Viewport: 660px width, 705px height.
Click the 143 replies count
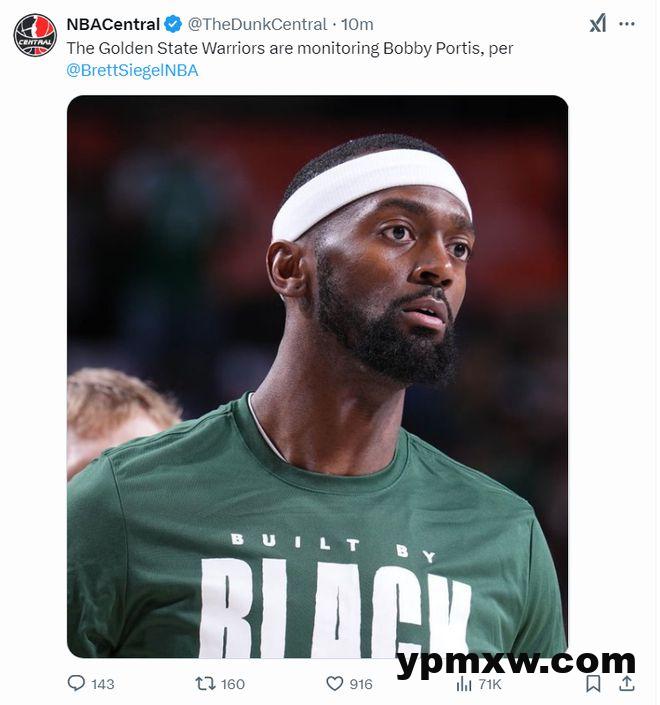point(103,684)
